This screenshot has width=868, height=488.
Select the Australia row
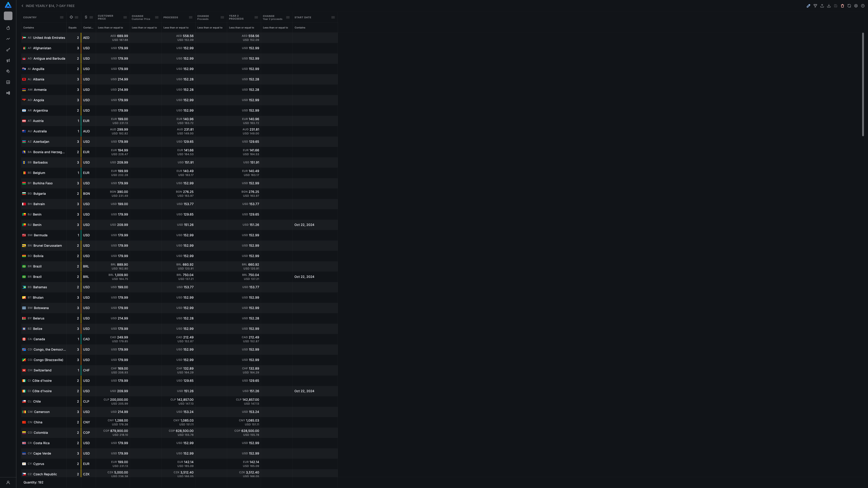[x=40, y=131]
